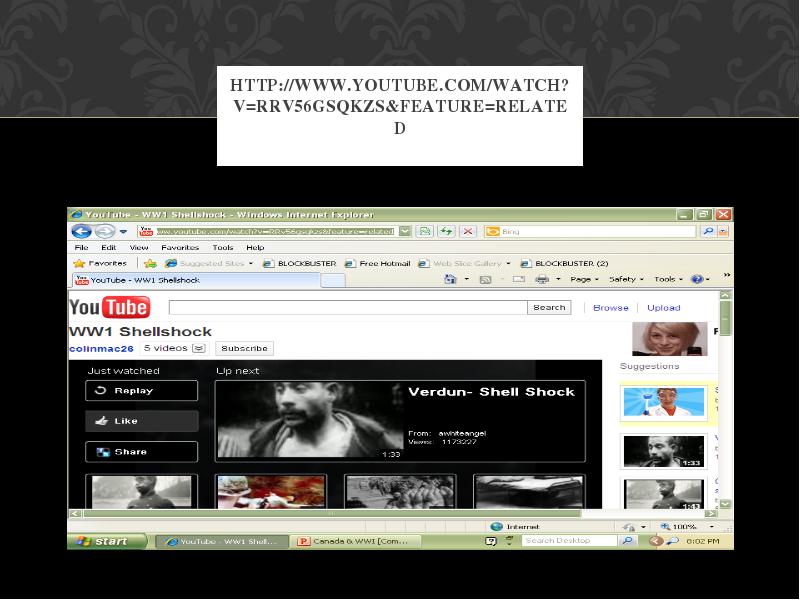This screenshot has width=800, height=600.
Task: Click the YouTube search input field
Action: 348,308
